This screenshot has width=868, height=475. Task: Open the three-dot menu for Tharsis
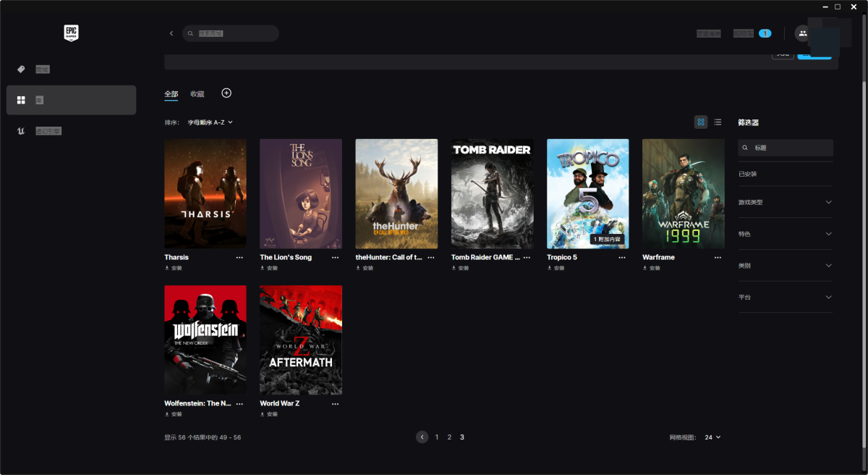pyautogui.click(x=239, y=257)
